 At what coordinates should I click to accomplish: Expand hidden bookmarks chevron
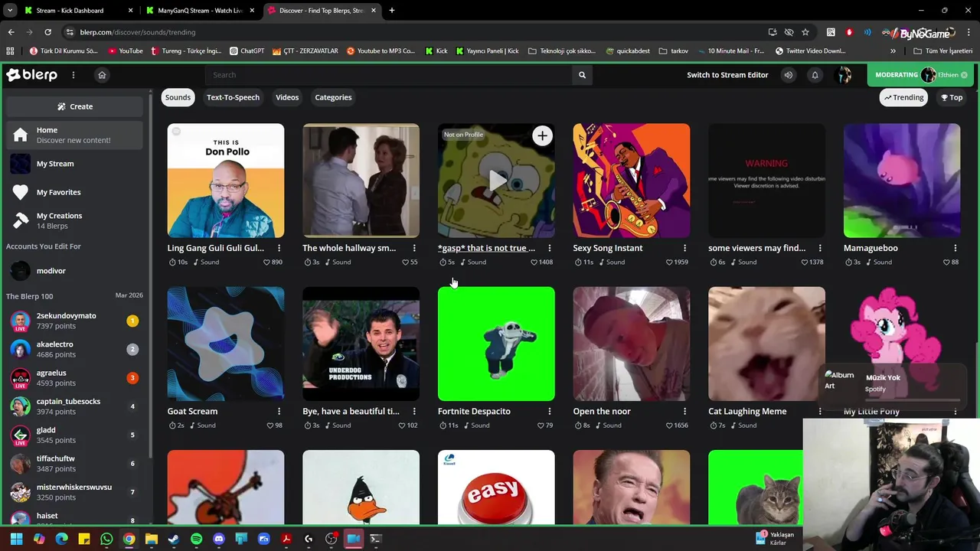click(893, 51)
